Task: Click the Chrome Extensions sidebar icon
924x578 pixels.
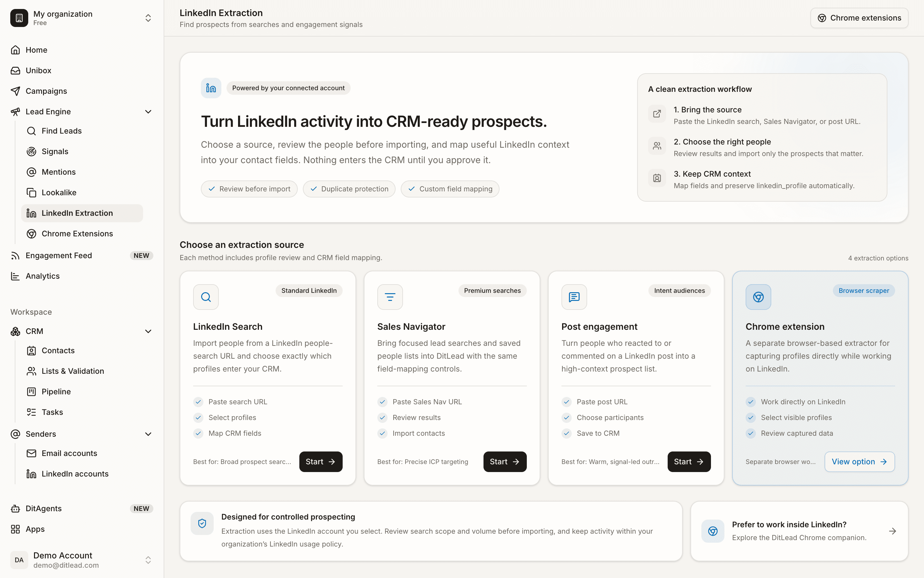Action: point(31,233)
